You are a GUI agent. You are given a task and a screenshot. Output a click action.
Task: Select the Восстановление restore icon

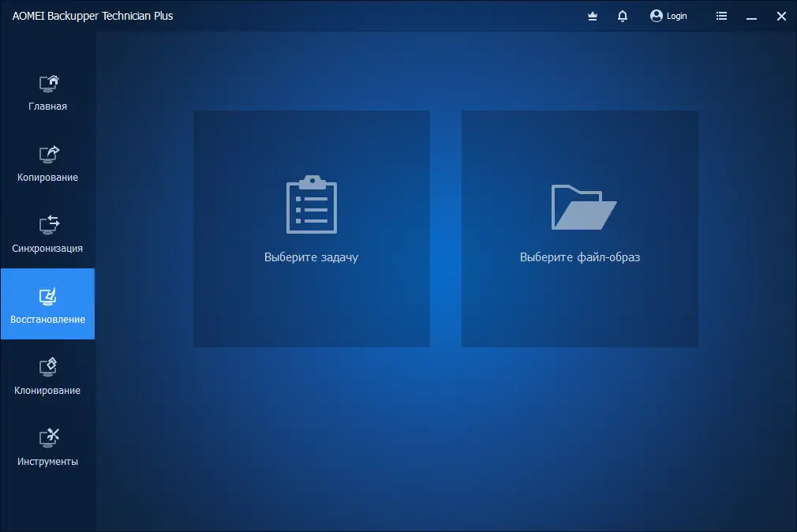47,296
